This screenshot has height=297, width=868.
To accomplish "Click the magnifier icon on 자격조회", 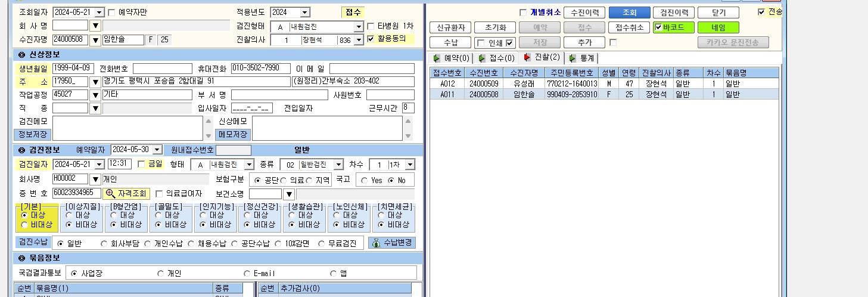I will pyautogui.click(x=110, y=193).
